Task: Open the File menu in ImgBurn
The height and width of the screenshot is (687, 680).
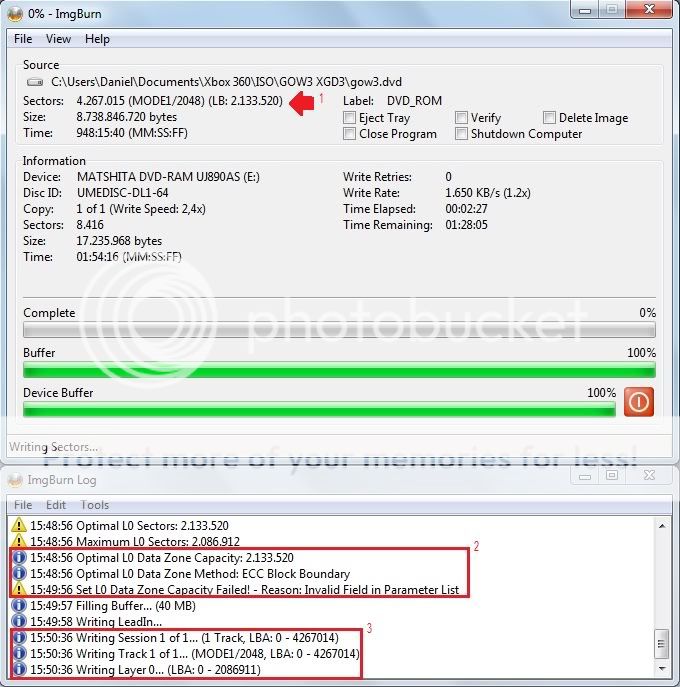Action: click(23, 39)
